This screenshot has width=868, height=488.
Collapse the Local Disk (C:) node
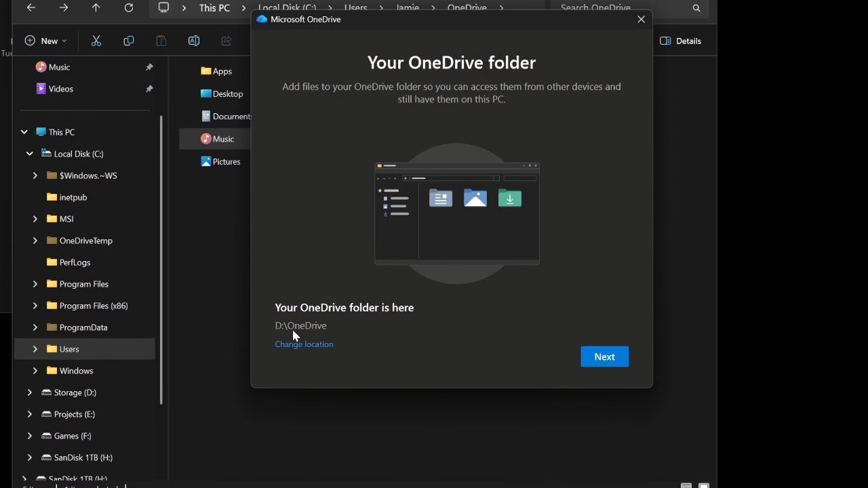point(30,154)
